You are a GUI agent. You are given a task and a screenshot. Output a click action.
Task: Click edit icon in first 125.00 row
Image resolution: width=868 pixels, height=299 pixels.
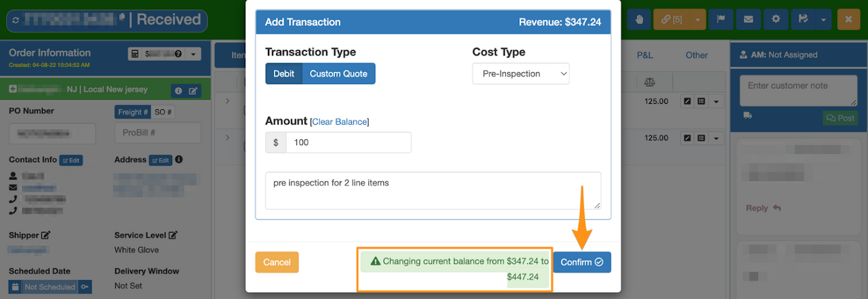tap(687, 101)
